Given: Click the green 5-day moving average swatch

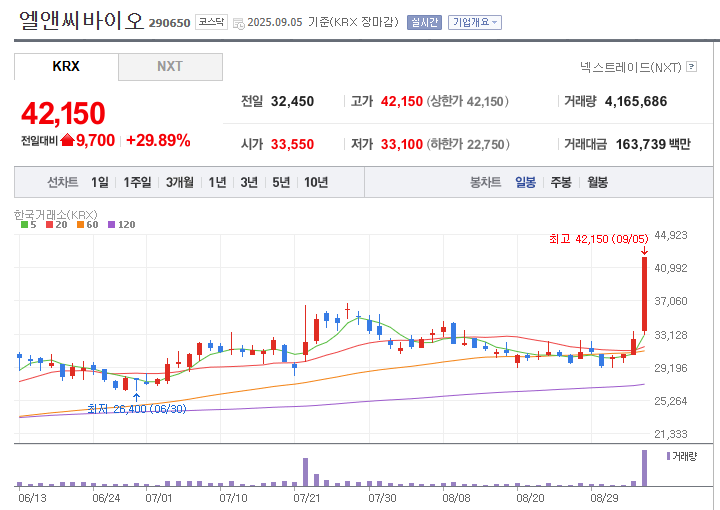Looking at the screenshot, I should [24, 225].
